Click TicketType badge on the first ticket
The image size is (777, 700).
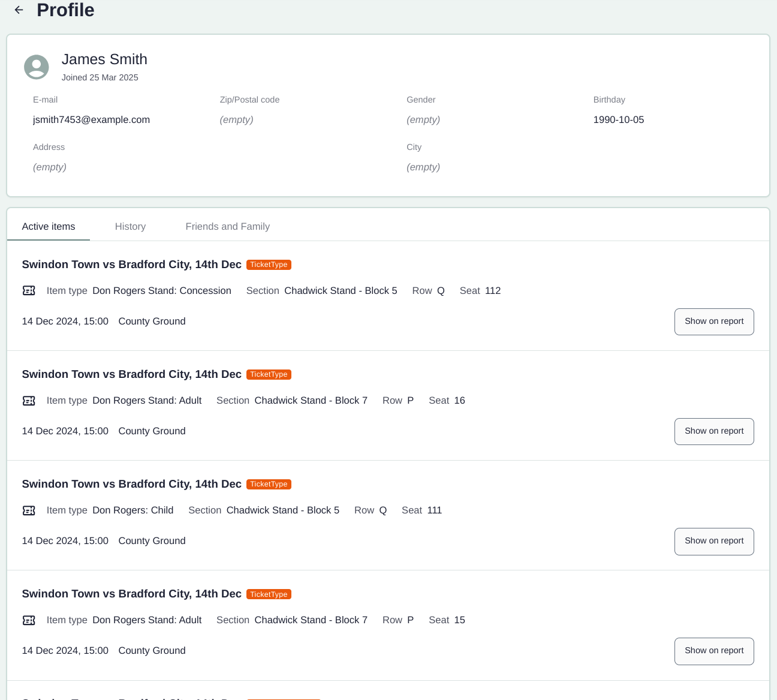(269, 265)
